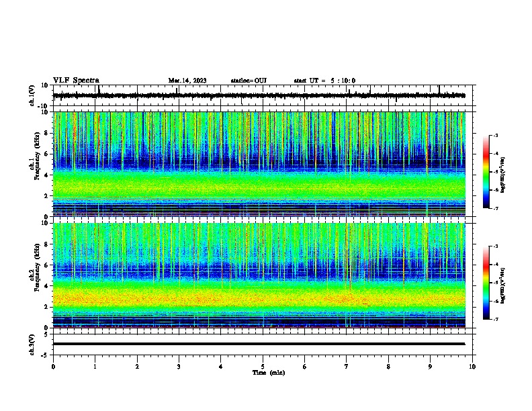Click the date 'Mar.14, 2023' label

(x=187, y=81)
